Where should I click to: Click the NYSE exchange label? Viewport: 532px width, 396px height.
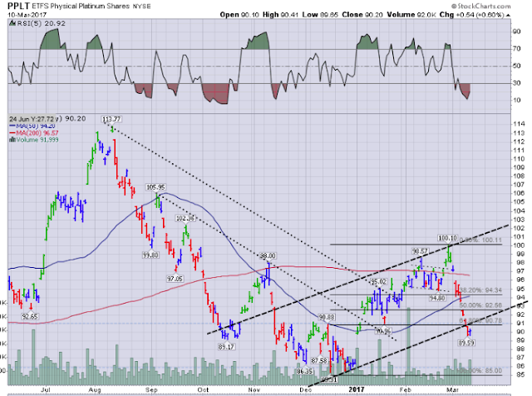(x=141, y=6)
